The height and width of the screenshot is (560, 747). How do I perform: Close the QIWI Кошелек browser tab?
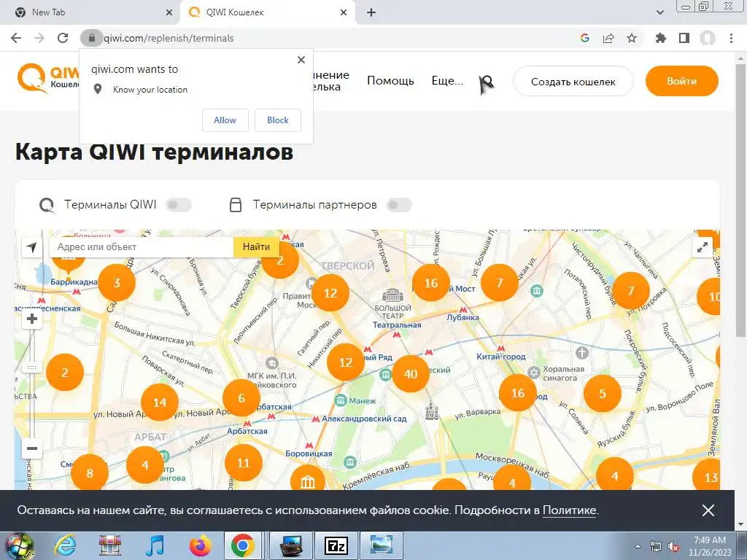point(344,12)
